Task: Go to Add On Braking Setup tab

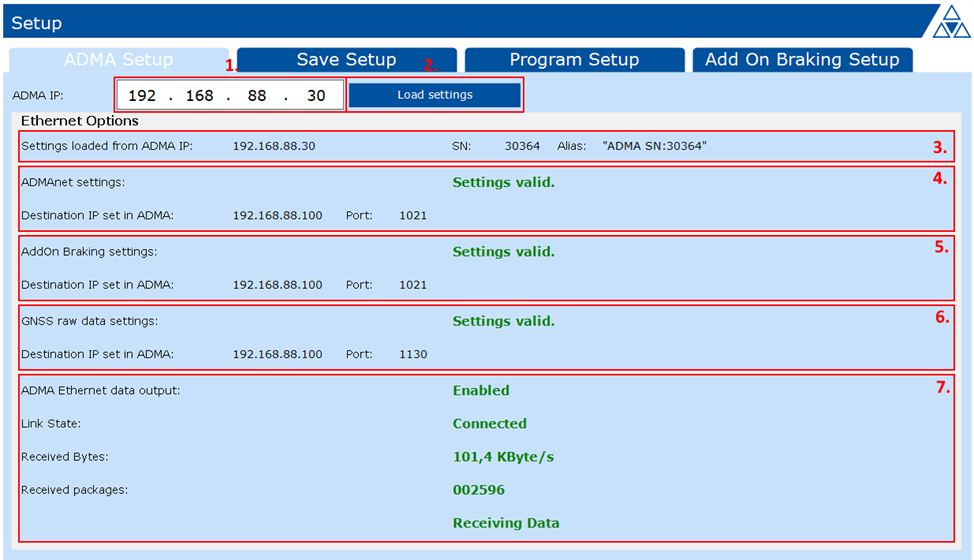Action: point(803,60)
